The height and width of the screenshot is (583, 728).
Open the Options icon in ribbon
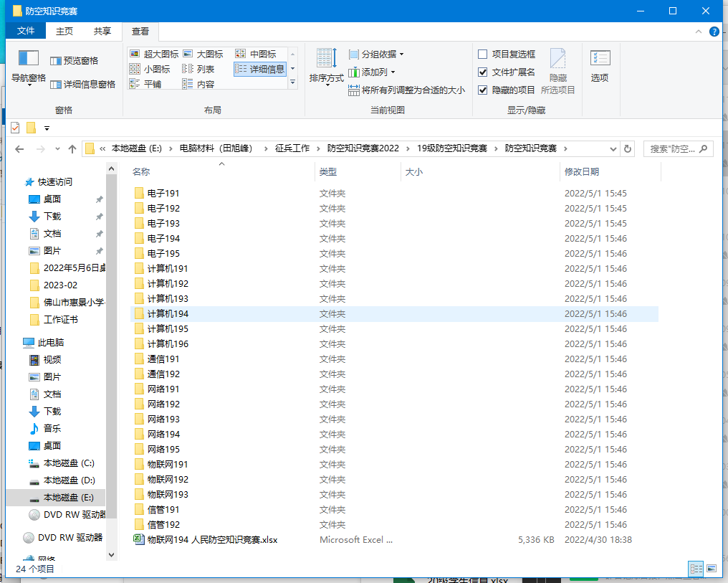pyautogui.click(x=600, y=60)
